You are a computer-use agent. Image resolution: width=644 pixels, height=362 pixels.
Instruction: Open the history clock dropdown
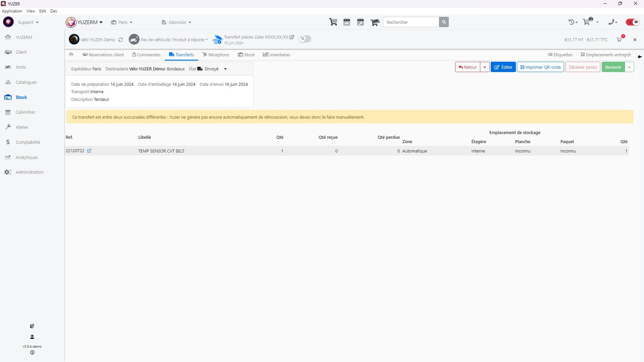(x=573, y=22)
